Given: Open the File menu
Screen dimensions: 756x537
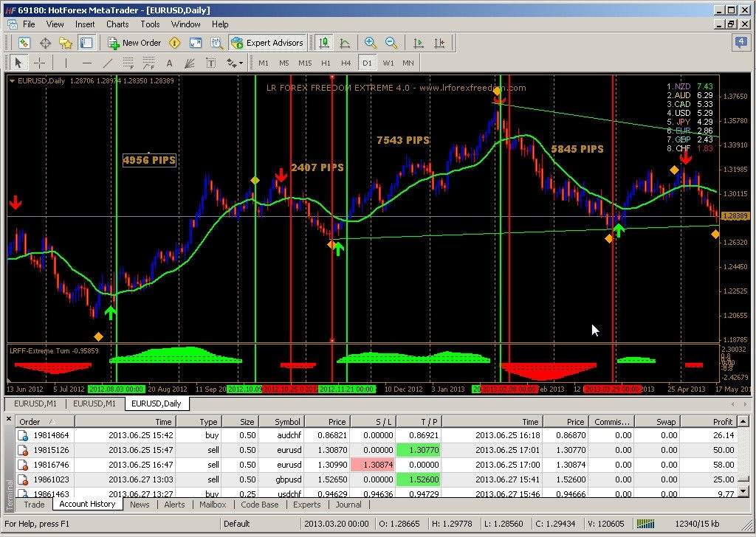Looking at the screenshot, I should (29, 24).
